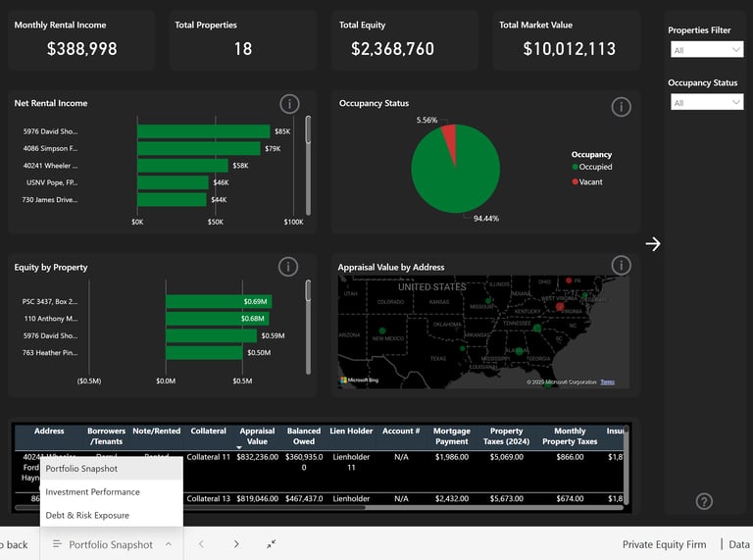Image resolution: width=753 pixels, height=560 pixels.
Task: Sort table by Appraisal Value header
Action: tap(257, 436)
